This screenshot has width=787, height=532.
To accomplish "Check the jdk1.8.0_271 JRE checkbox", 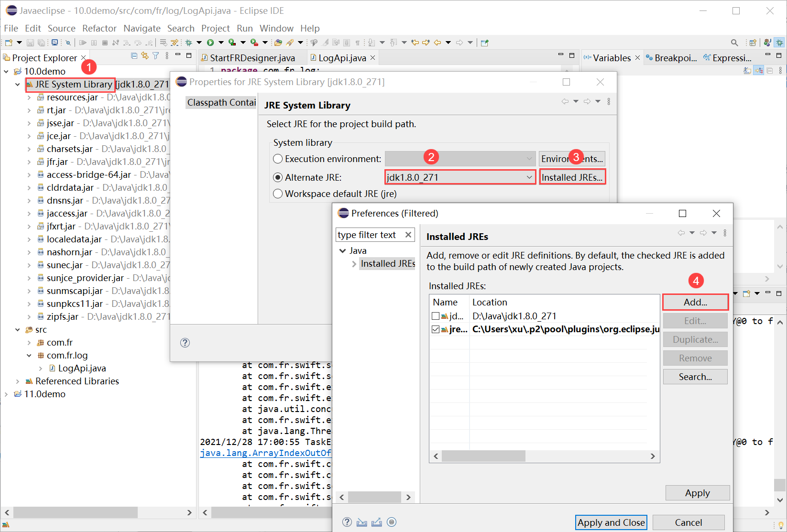I will [435, 316].
